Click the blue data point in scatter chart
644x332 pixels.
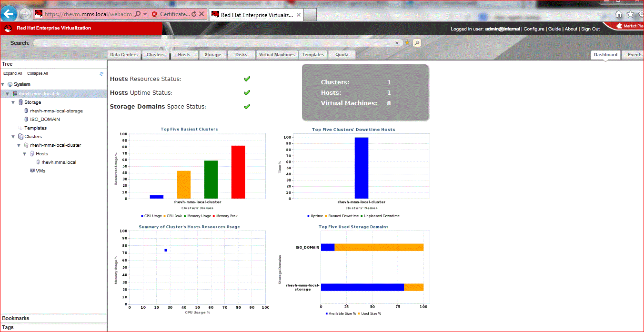click(166, 250)
